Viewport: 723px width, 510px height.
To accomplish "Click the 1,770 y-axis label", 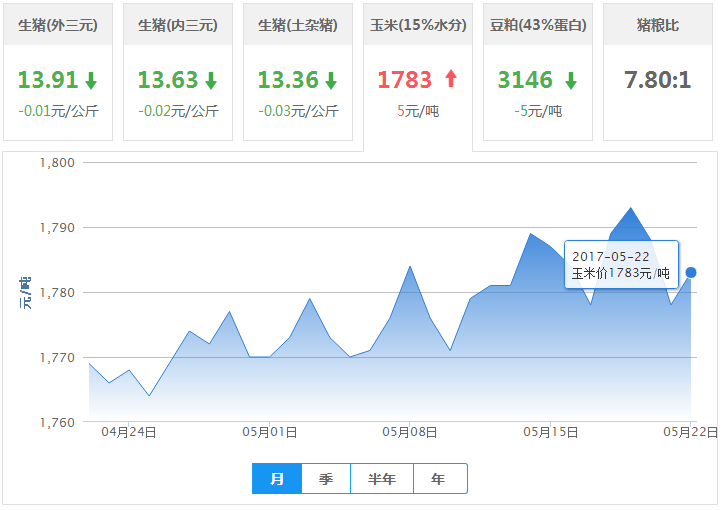I will click(57, 358).
